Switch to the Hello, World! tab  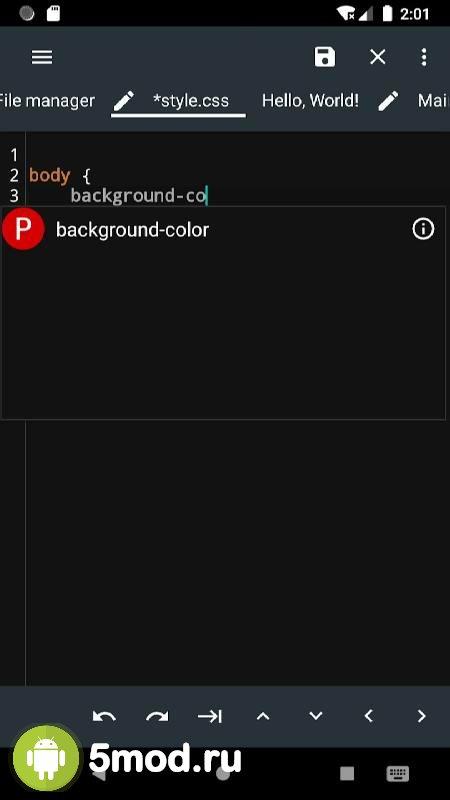[x=310, y=101]
